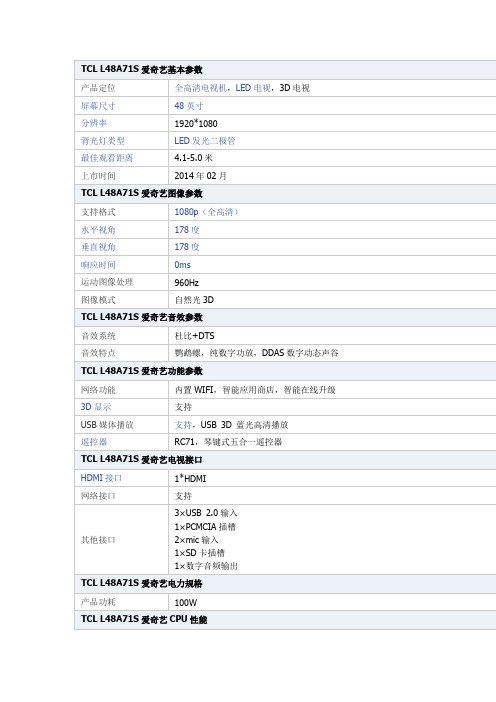The width and height of the screenshot is (496, 702).
Task: Open the 48 英寸 link
Action: [x=189, y=106]
